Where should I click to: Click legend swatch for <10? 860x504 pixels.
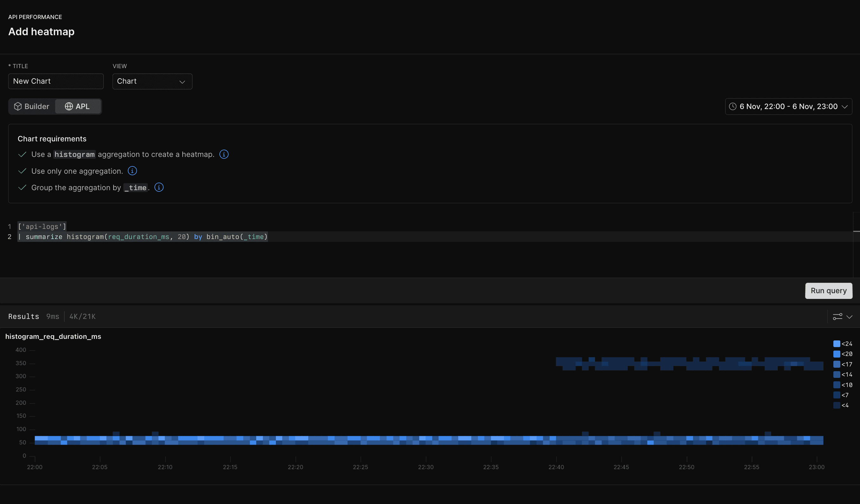pos(837,384)
